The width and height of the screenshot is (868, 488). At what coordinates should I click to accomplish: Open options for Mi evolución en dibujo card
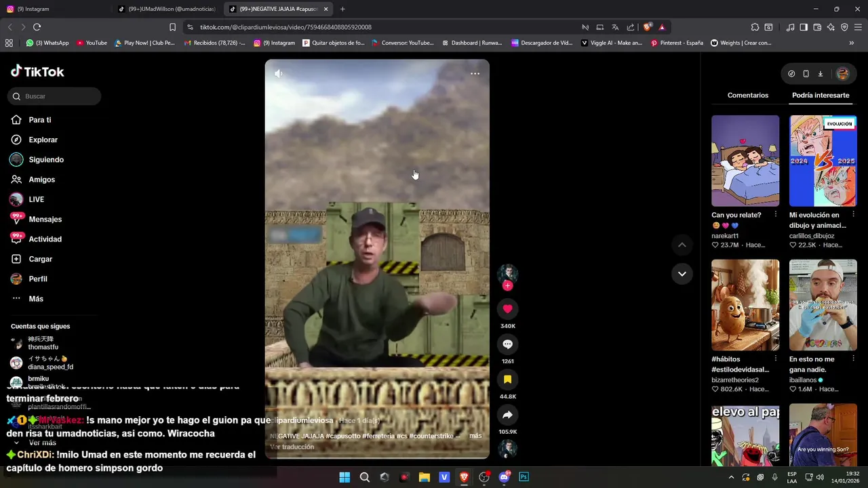click(853, 214)
